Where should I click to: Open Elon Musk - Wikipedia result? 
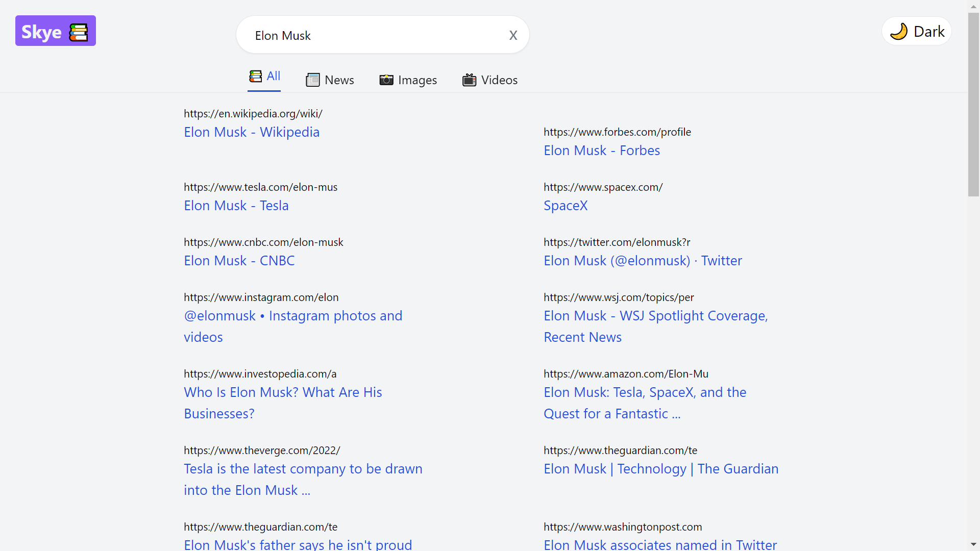pyautogui.click(x=252, y=132)
